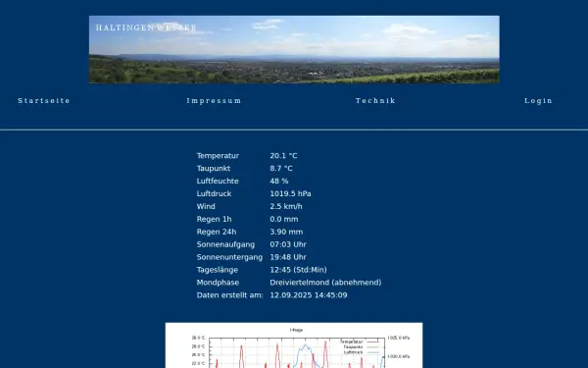Select the sunset time 19:48 Uhr
Image resolution: width=588 pixels, height=368 pixels.
[288, 257]
